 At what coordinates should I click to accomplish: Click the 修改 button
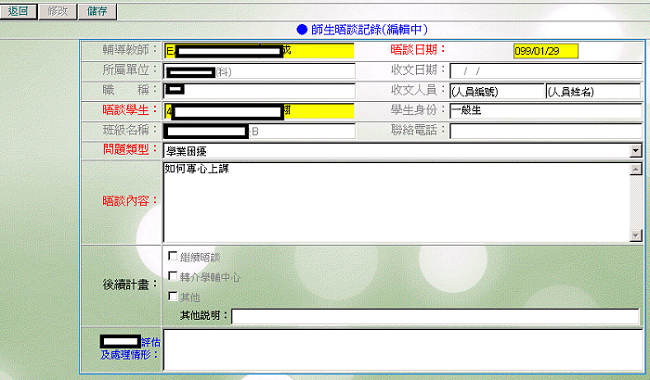(58, 11)
